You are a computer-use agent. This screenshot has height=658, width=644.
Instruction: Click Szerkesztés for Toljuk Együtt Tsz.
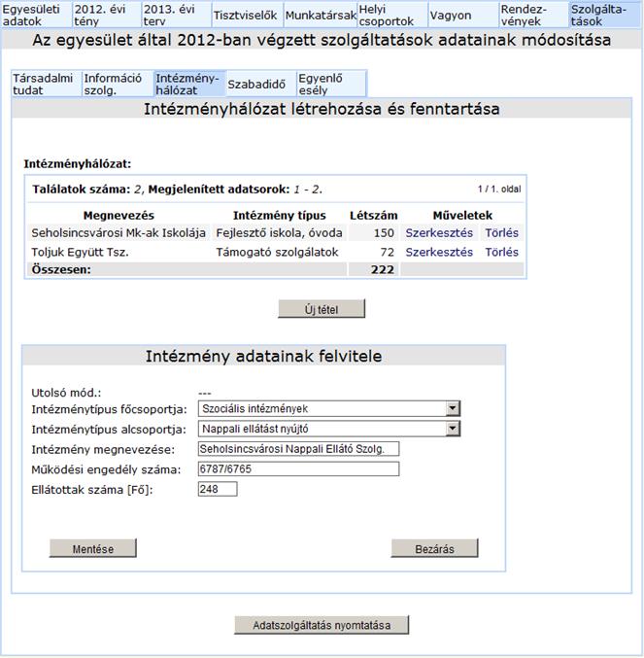(439, 252)
